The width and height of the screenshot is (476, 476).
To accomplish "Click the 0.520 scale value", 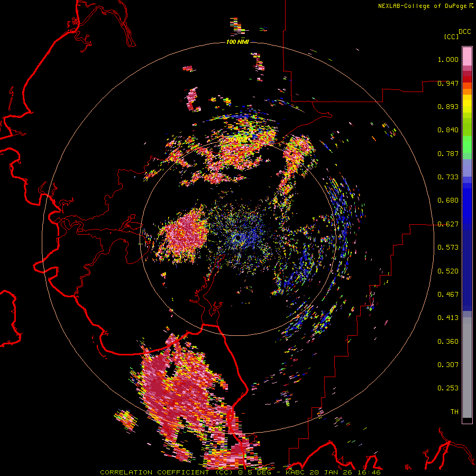I will point(448,271).
